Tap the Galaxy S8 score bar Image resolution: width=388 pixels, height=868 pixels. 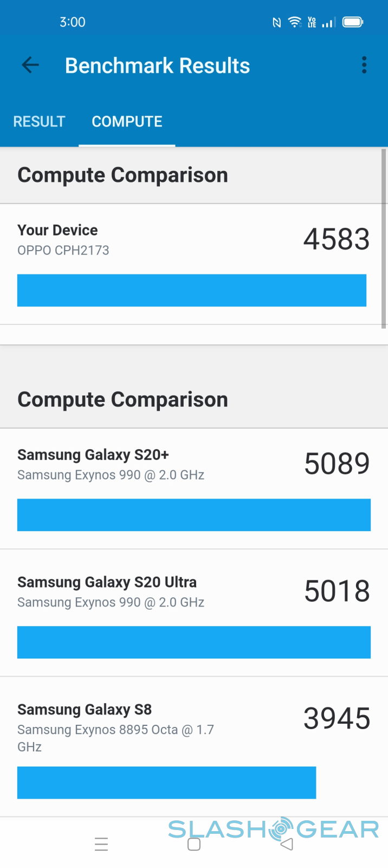pos(166,782)
